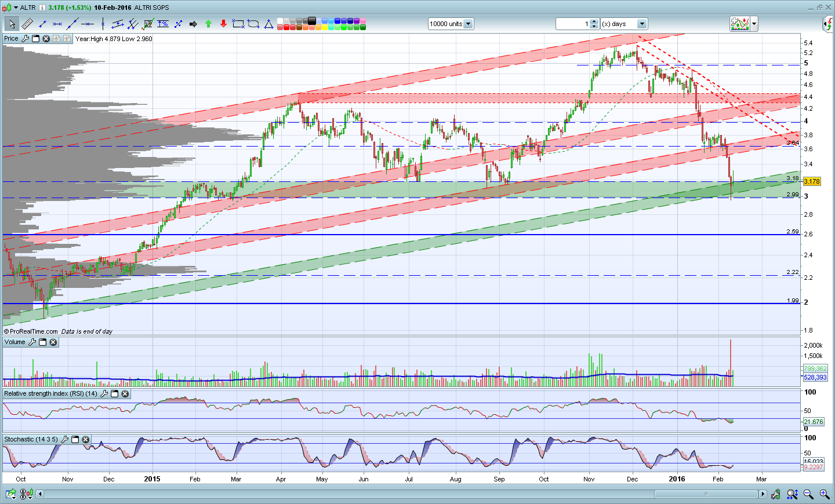Maximize the Price panel
This screenshot has width=835, height=504.
[35, 38]
